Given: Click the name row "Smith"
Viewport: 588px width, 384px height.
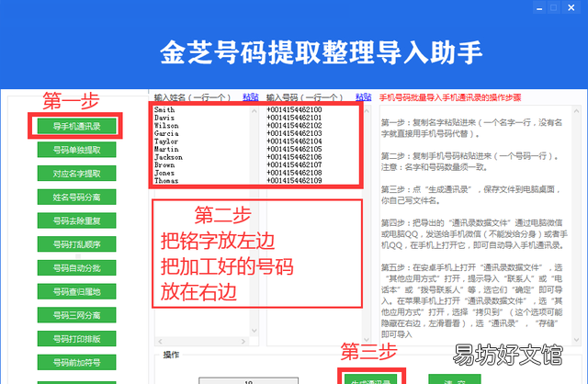Looking at the screenshot, I should 164,109.
